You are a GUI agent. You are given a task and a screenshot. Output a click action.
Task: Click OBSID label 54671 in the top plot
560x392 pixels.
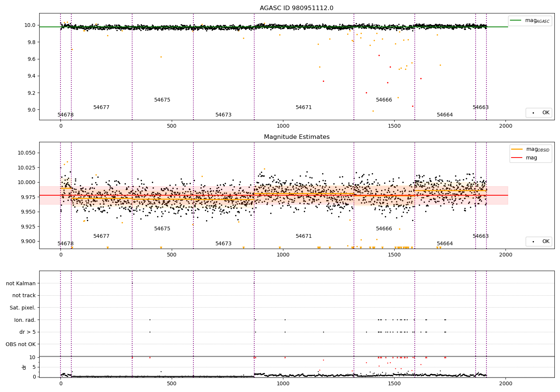coord(304,108)
